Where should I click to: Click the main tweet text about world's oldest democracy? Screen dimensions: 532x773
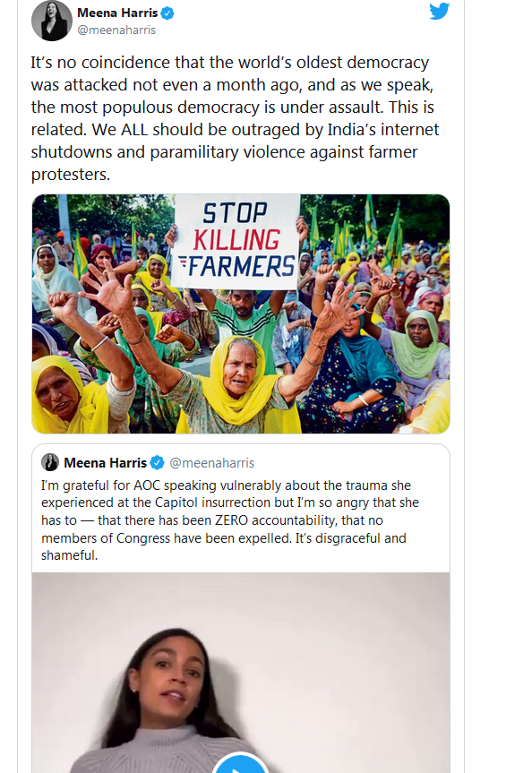235,118
